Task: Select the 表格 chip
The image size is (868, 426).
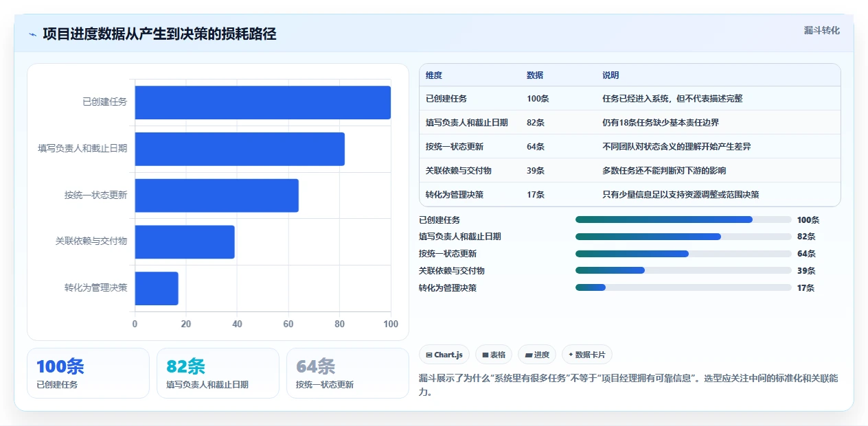Action: click(494, 355)
